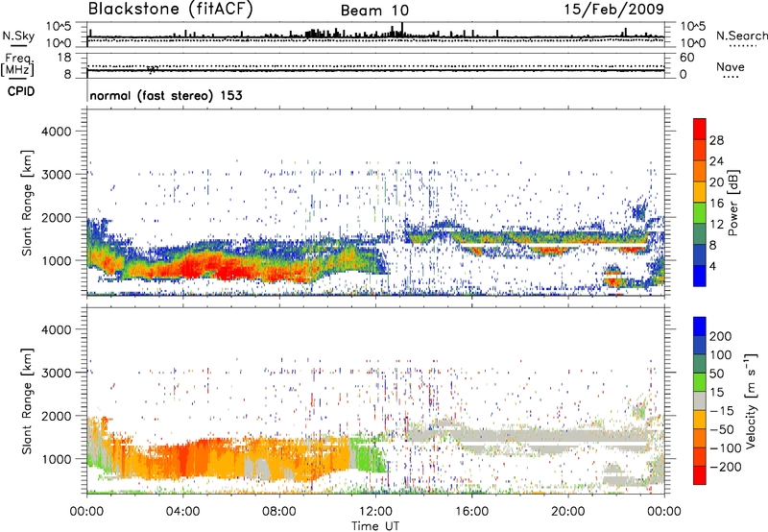
Task: Select the "Beam 10" heading
Action: click(374, 11)
